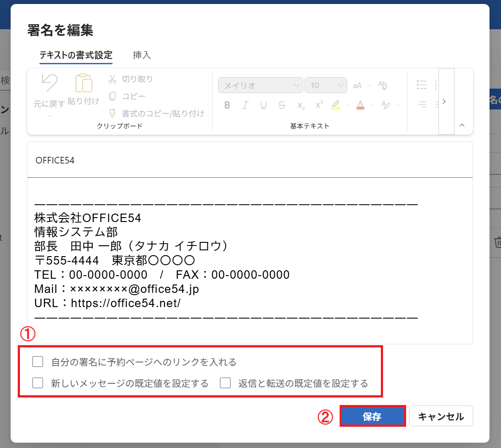Enable 自分の署名に予約ページへのリンクを入れる checkbox
This screenshot has width=501, height=448.
tap(38, 362)
